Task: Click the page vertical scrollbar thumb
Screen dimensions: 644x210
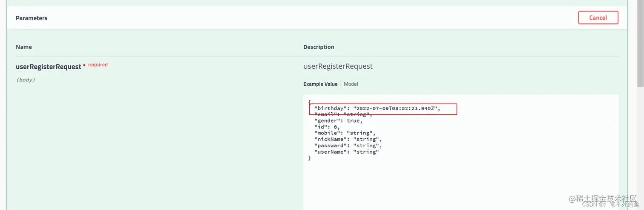Action: coord(640,43)
